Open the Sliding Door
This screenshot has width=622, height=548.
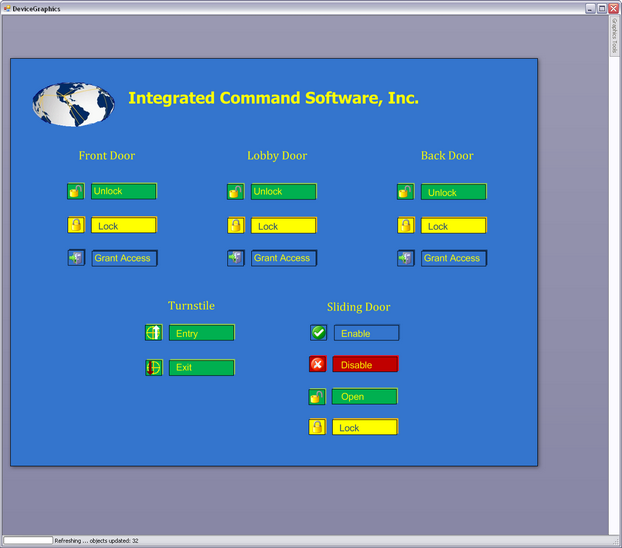pos(365,396)
